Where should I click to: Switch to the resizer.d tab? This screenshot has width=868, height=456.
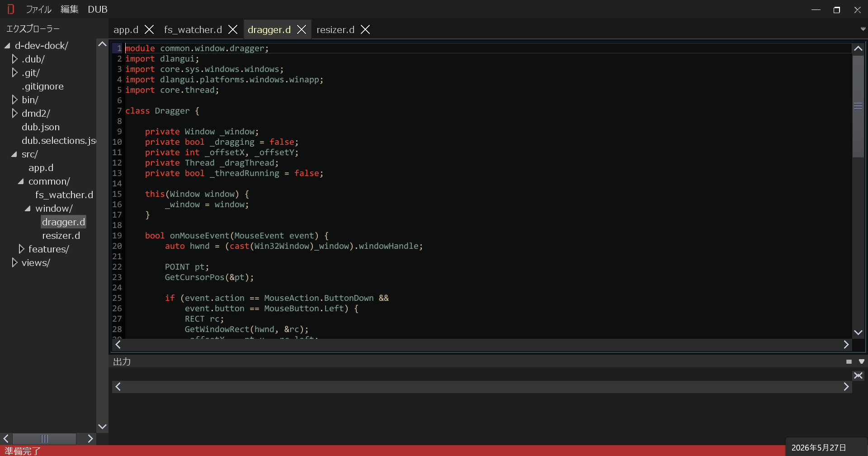tap(335, 30)
